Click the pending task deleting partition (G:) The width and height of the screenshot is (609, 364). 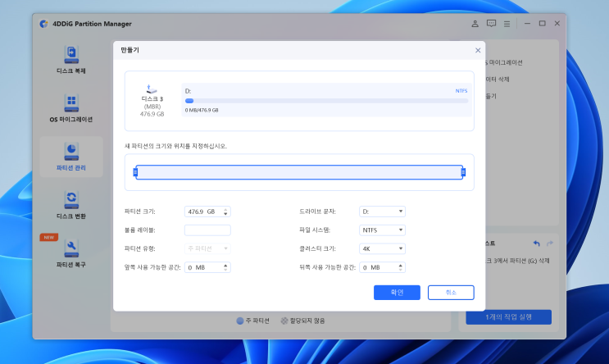click(517, 261)
